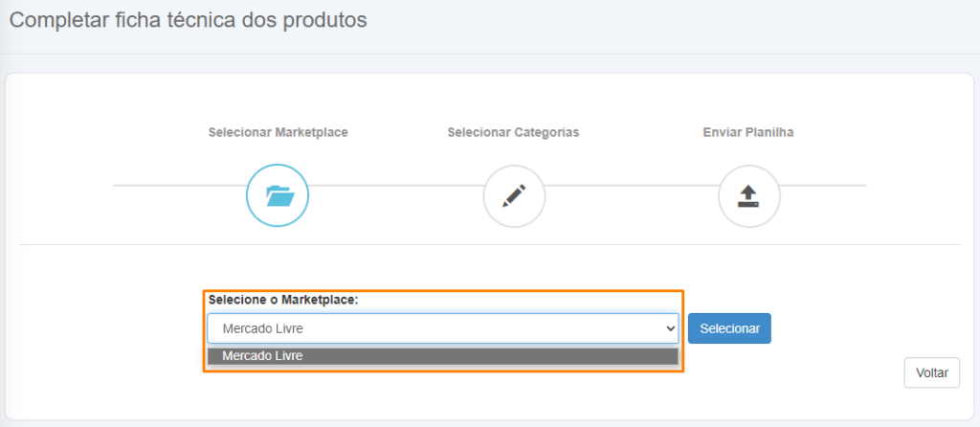Click the 'Selecione o Marketplace:' field label
980x427 pixels.
(x=283, y=300)
